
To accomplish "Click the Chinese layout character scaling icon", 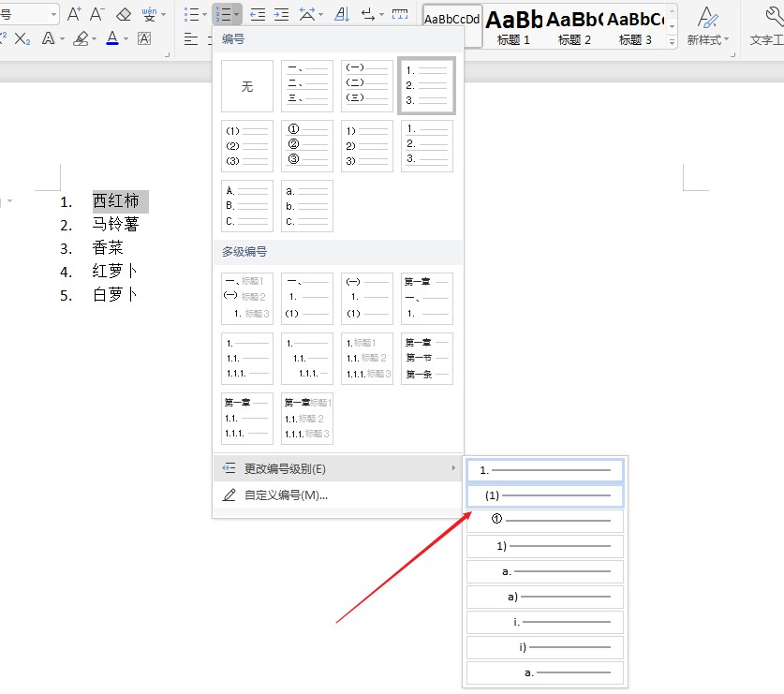I will (x=307, y=14).
